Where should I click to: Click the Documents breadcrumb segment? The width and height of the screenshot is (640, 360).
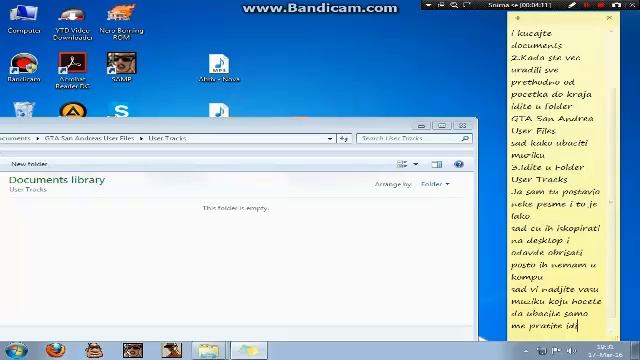click(15, 138)
